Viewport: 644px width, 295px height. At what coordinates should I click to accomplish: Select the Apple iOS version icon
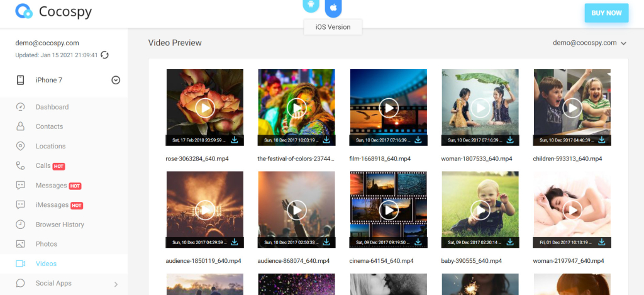[x=333, y=7]
